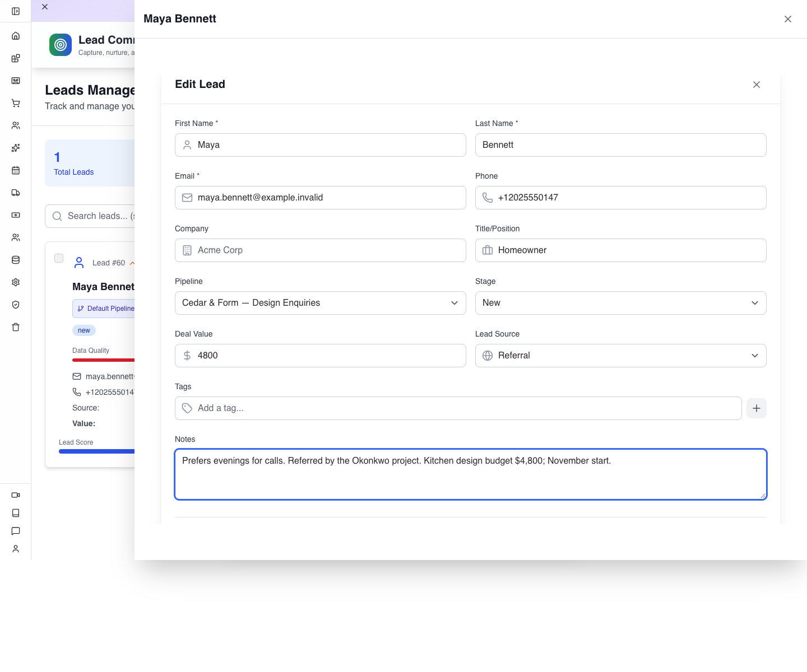Open the delivery truck icon in sidebar
The height and width of the screenshot is (672, 807).
(16, 193)
